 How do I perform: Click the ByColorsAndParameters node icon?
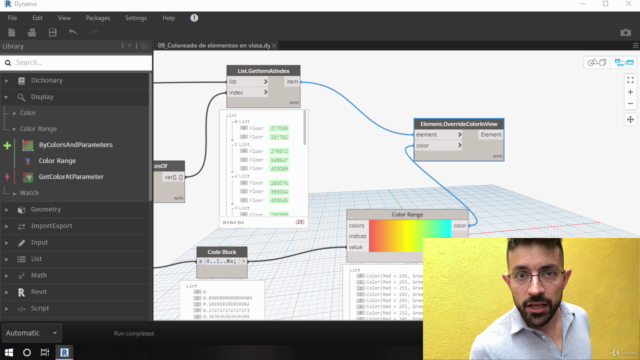coord(28,145)
